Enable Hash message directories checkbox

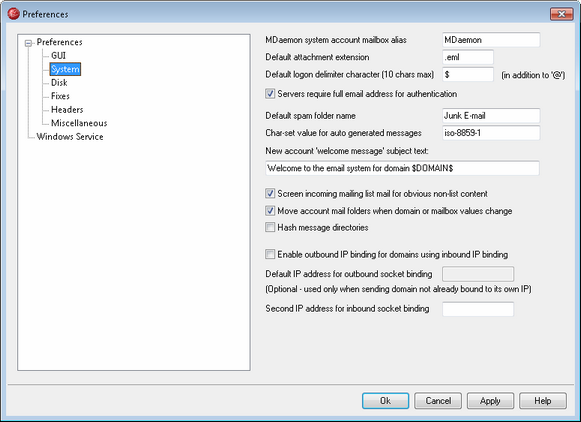270,227
